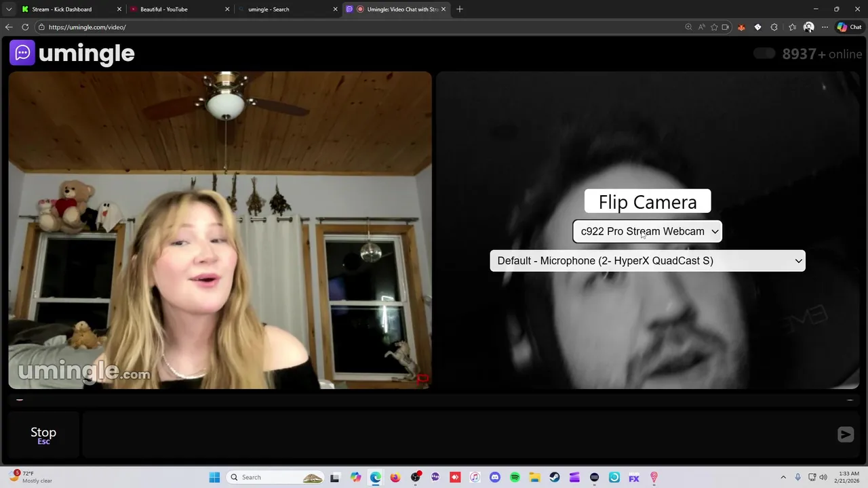This screenshot has width=868, height=488.
Task: Toggle the switch beside the online count
Action: point(764,54)
